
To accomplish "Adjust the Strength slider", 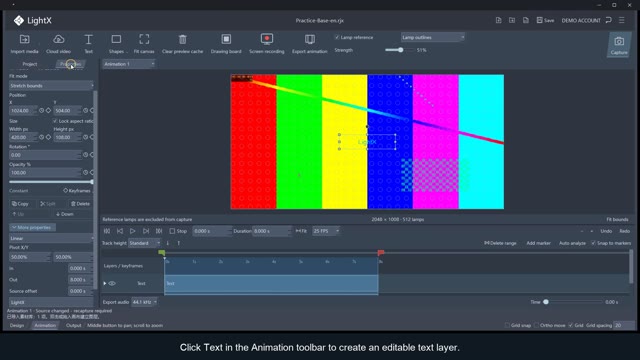I will 400,50.
